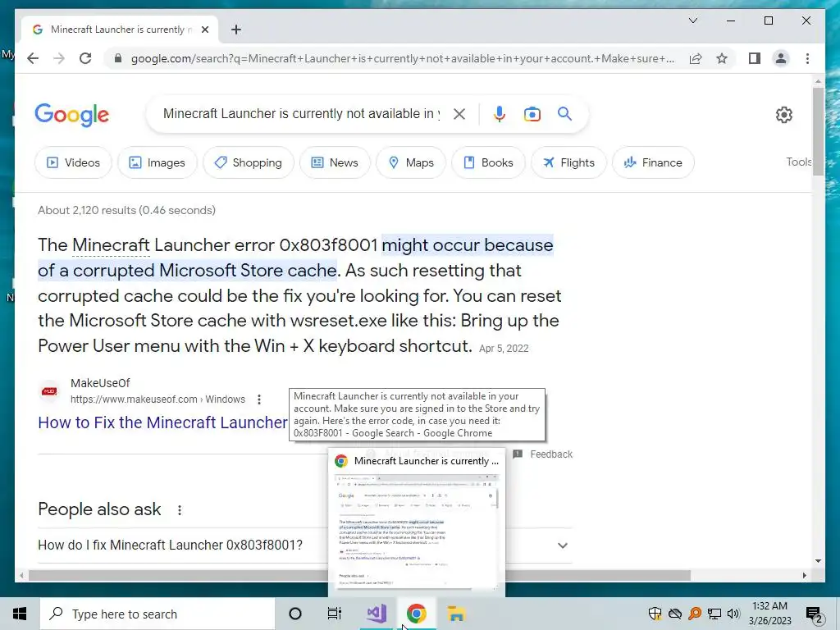Filter the results by Shopping

[249, 162]
